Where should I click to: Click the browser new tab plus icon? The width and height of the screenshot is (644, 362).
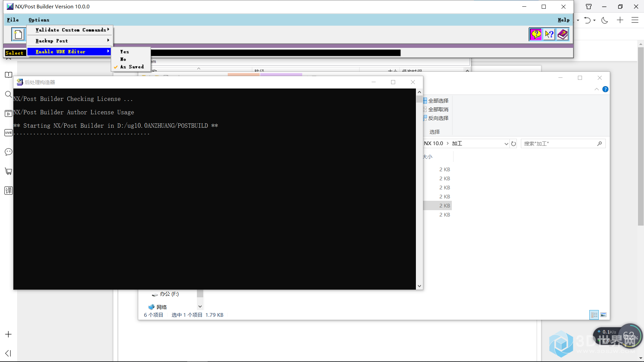[620, 20]
